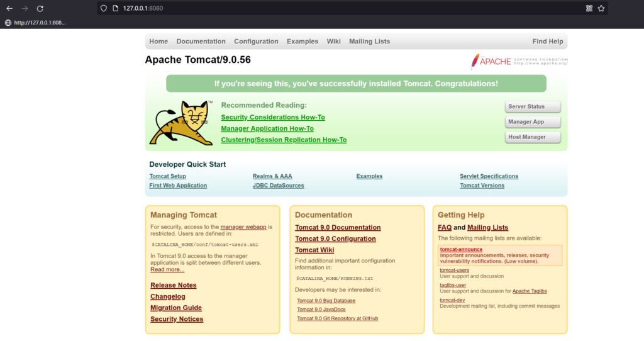Image resolution: width=644 pixels, height=341 pixels.
Task: Click the Developer Quick Start heading
Action: (x=187, y=164)
